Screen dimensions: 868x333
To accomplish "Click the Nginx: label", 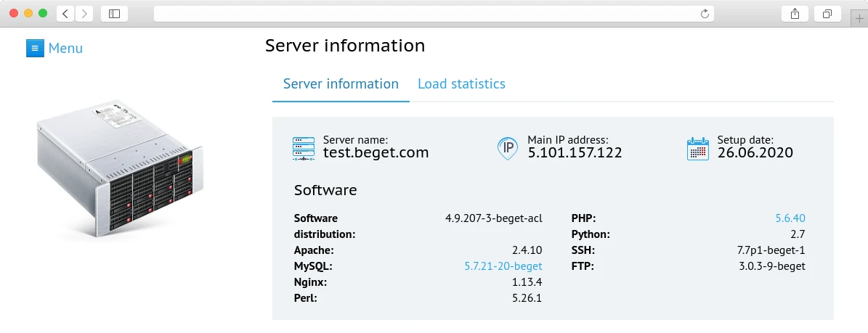I will tap(311, 282).
